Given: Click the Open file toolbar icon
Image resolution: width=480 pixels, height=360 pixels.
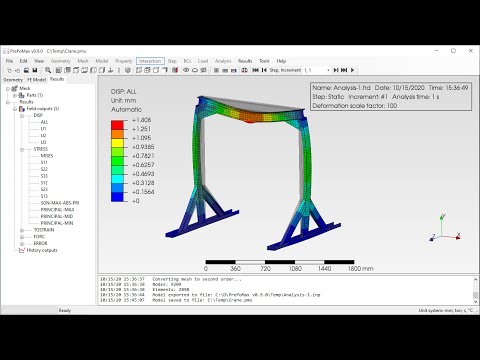Looking at the screenshot, I should 18,70.
